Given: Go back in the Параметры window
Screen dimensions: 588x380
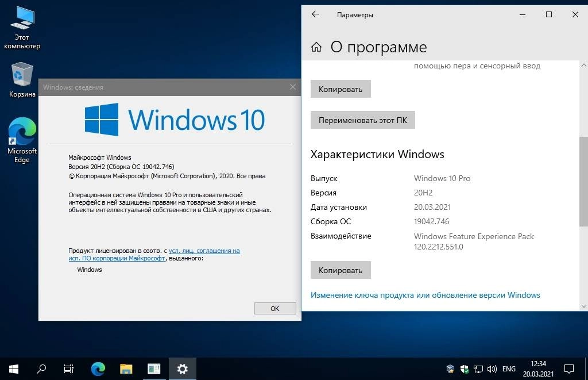Looking at the screenshot, I should (x=315, y=14).
